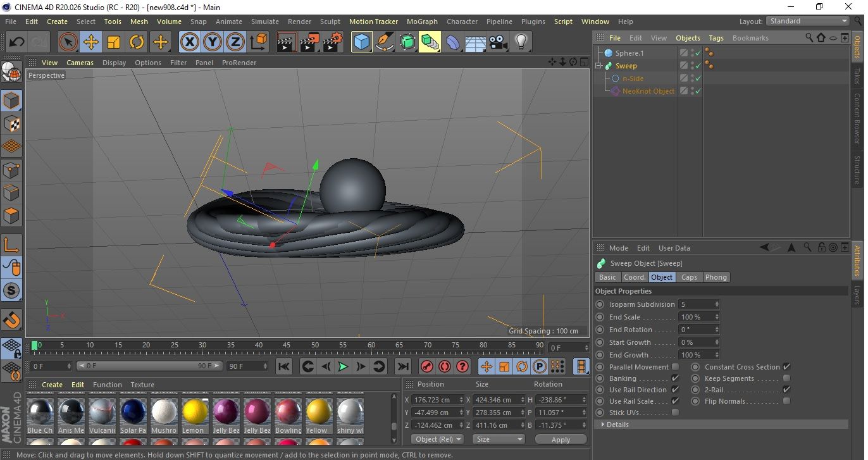The image size is (868, 460).
Task: Enable Flip Normals checkbox
Action: pos(786,401)
